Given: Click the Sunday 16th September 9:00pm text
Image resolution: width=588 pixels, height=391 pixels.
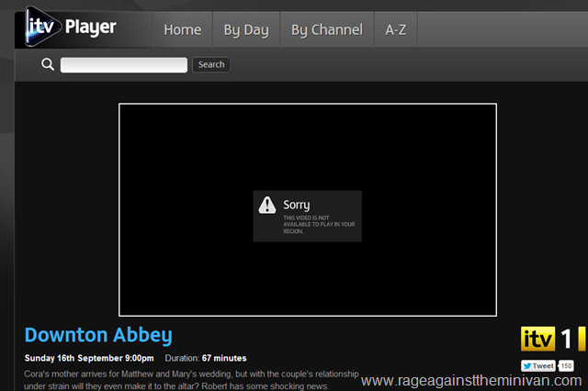Looking at the screenshot, I should pyautogui.click(x=89, y=358).
